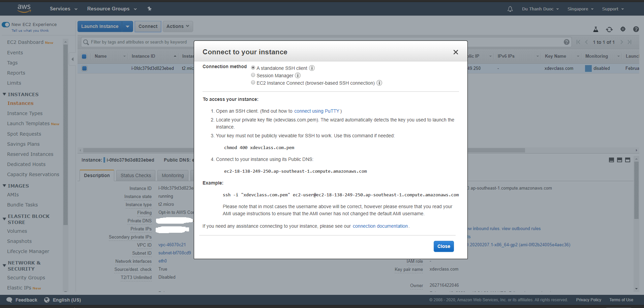Show info for standalone SSH client
644x308 pixels.
point(312,68)
